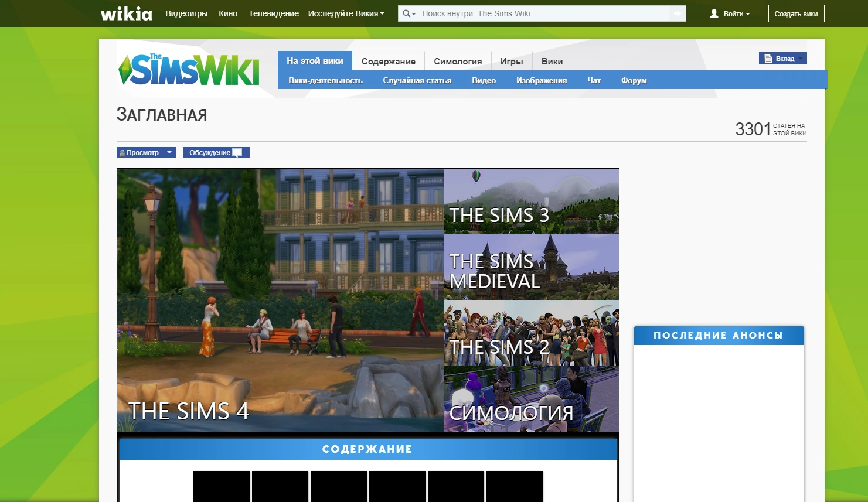This screenshot has height=502, width=868.
Task: Click the Создать вики button
Action: pos(796,13)
